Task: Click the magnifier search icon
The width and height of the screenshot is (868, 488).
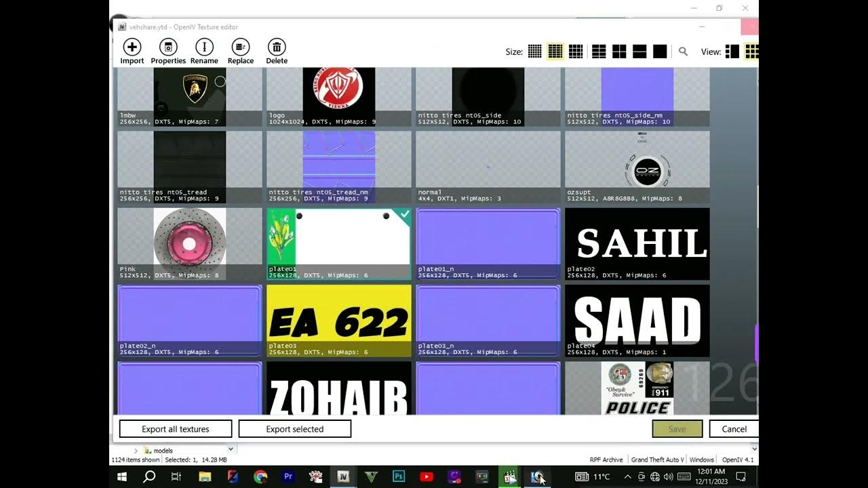Action: tap(683, 52)
